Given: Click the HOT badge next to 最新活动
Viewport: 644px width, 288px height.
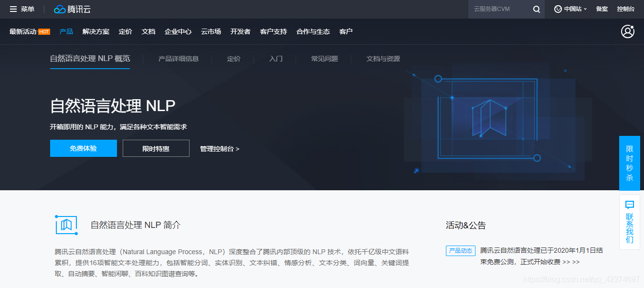Looking at the screenshot, I should click(x=44, y=32).
